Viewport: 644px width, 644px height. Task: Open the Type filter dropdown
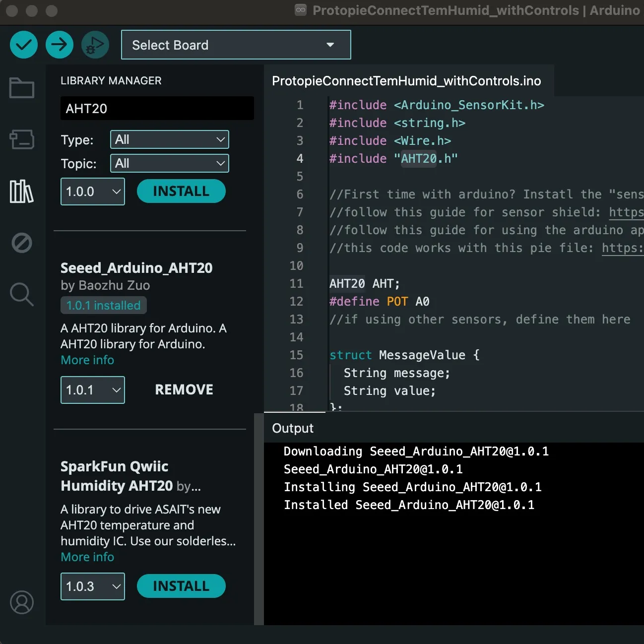[169, 139]
